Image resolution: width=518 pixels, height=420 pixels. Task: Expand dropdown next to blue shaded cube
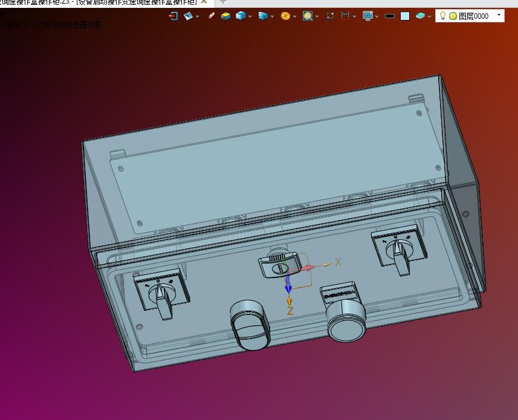[x=250, y=16]
